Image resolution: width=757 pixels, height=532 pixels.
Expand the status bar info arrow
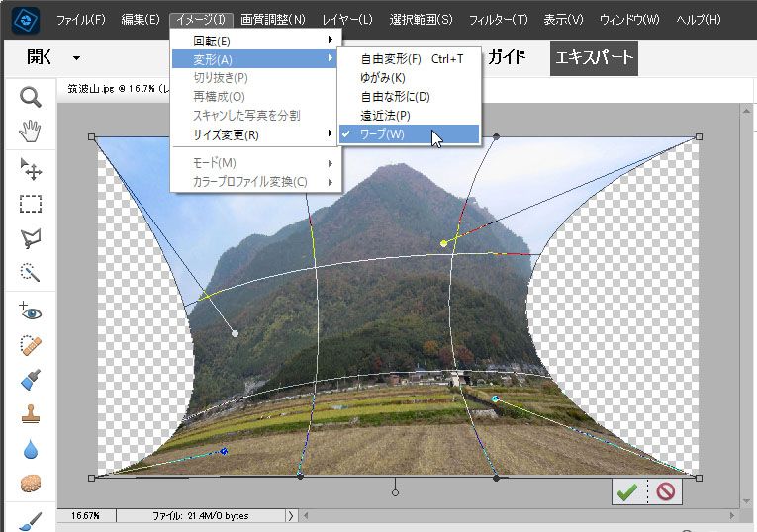click(x=290, y=516)
